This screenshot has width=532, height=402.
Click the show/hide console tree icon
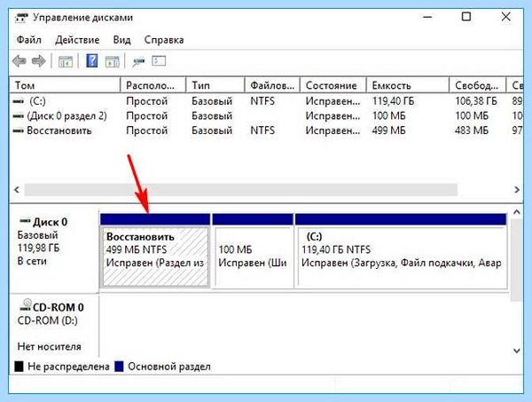click(x=66, y=62)
